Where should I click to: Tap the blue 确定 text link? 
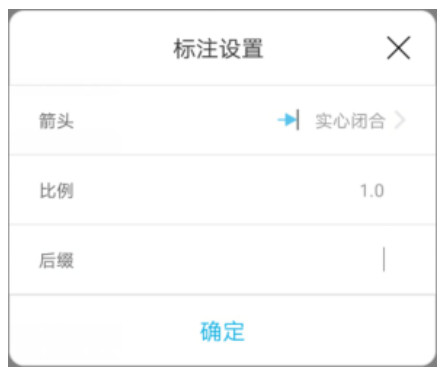click(x=223, y=331)
